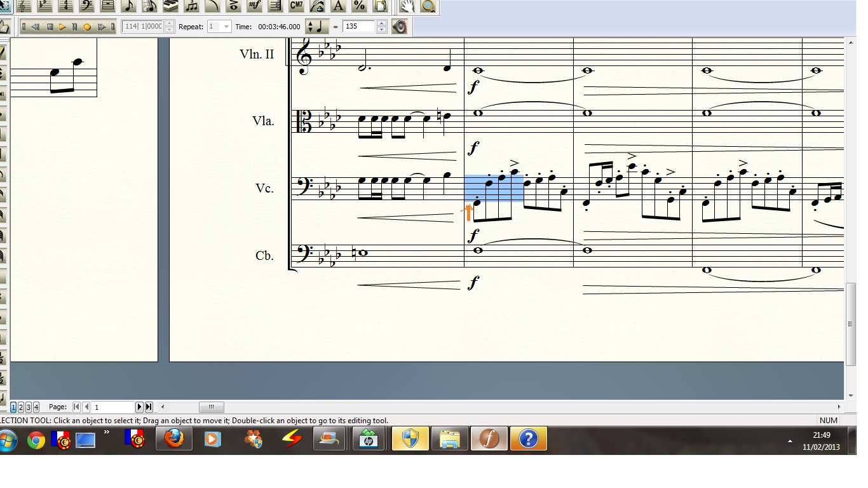Start playback with the Play button
The image size is (868, 488).
pos(62,27)
